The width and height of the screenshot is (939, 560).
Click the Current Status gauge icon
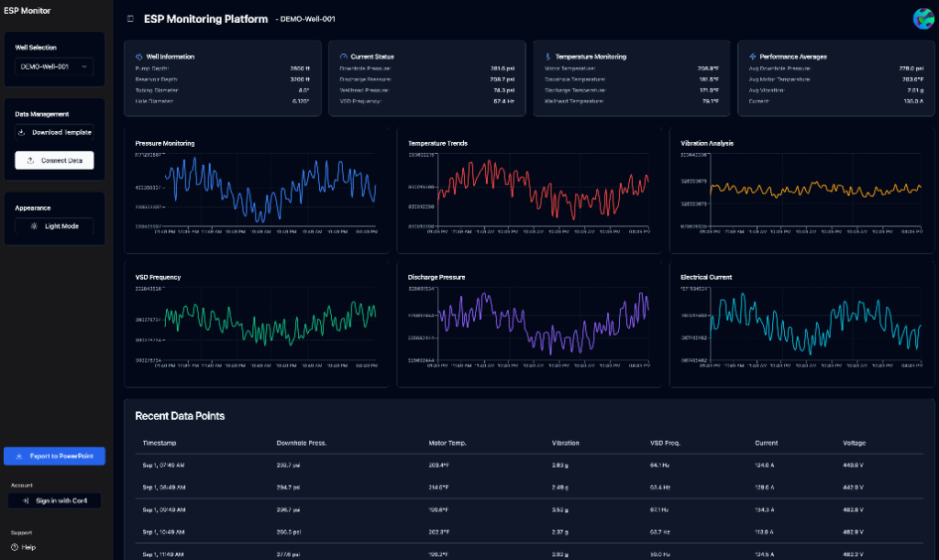click(x=344, y=57)
